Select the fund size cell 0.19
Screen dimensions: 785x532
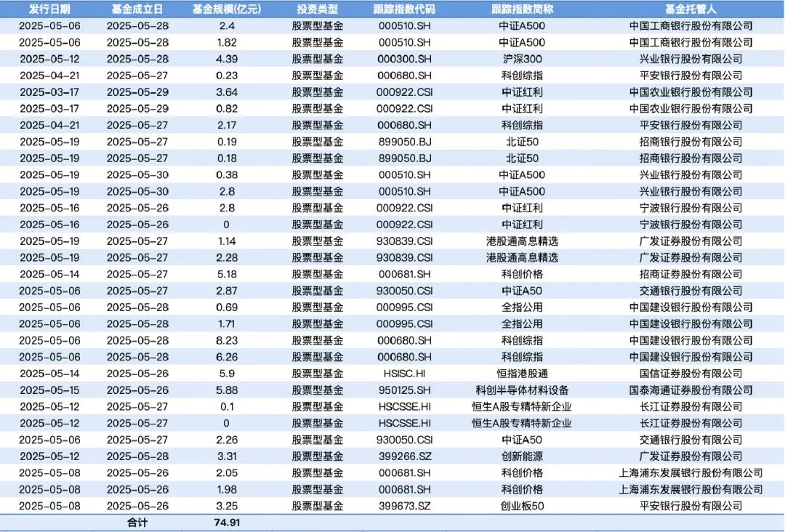point(227,142)
